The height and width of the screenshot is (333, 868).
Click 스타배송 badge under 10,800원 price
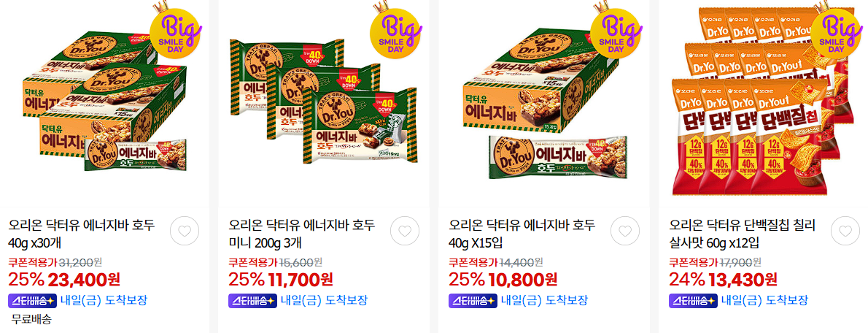(x=473, y=301)
